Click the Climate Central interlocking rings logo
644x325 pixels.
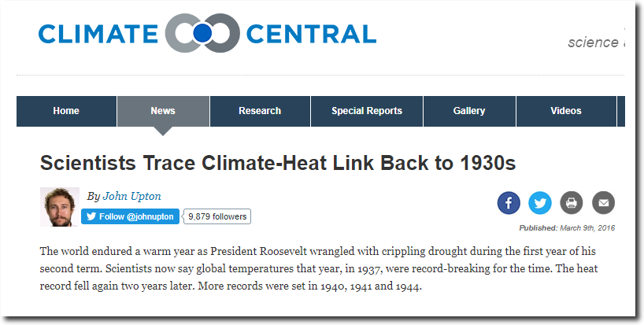(202, 33)
